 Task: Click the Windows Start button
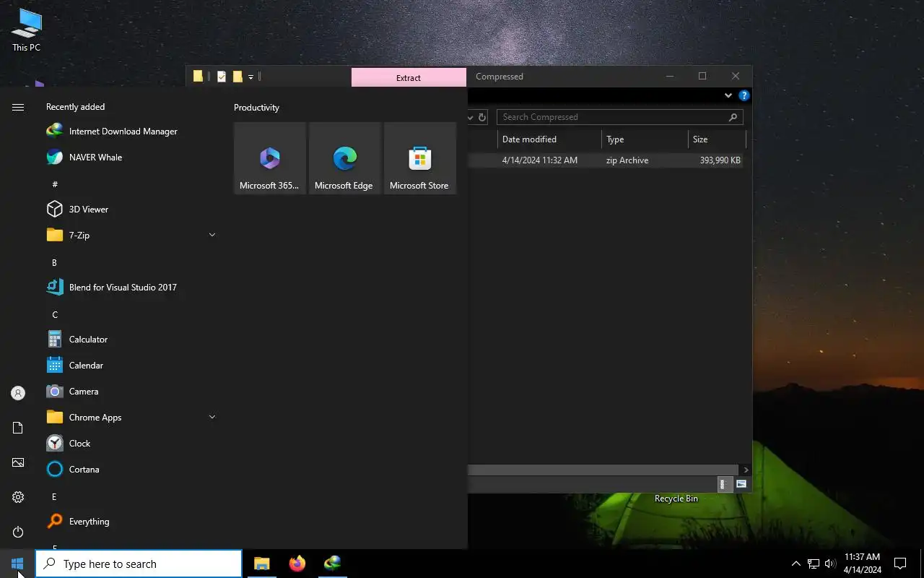click(17, 564)
